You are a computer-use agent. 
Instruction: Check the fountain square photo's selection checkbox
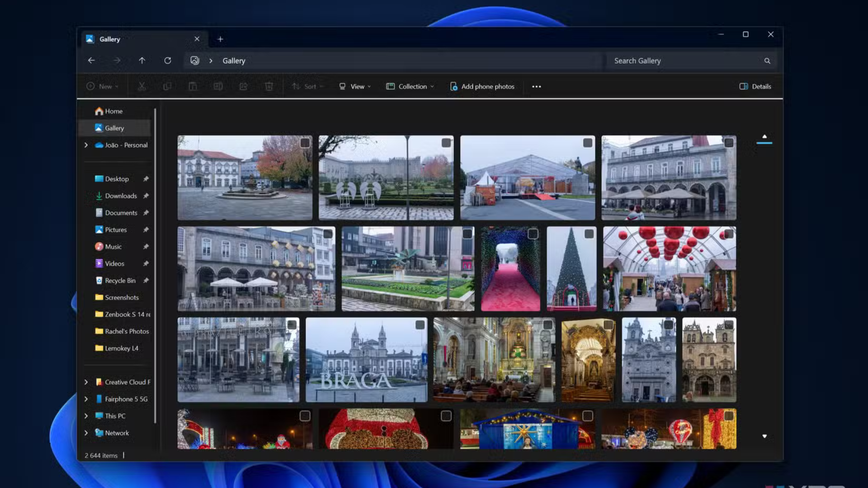(x=304, y=143)
